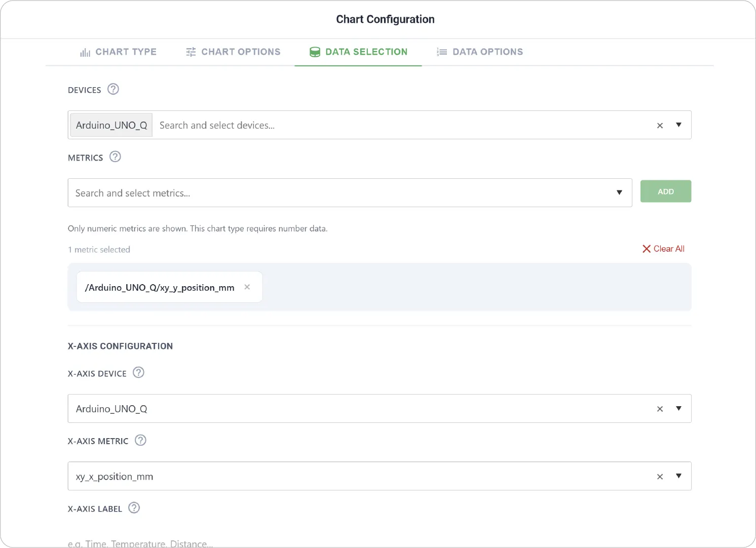Click the '1 metric selected' text

99,250
